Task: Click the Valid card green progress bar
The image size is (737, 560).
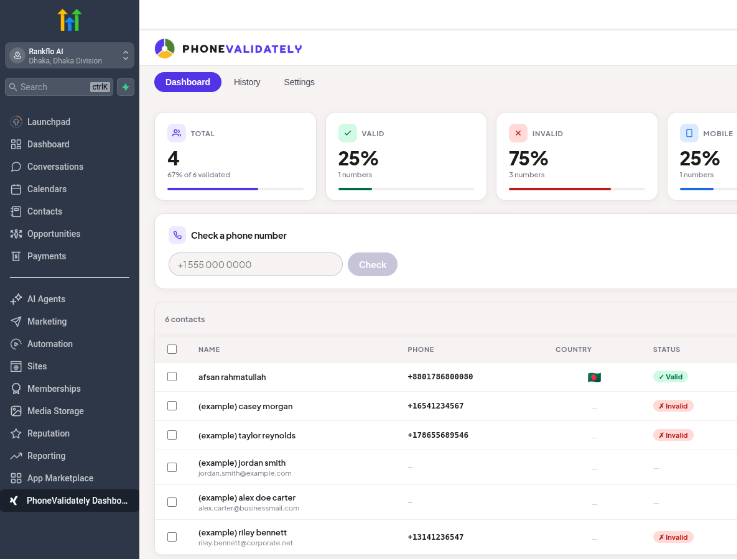Action: pyautogui.click(x=355, y=189)
